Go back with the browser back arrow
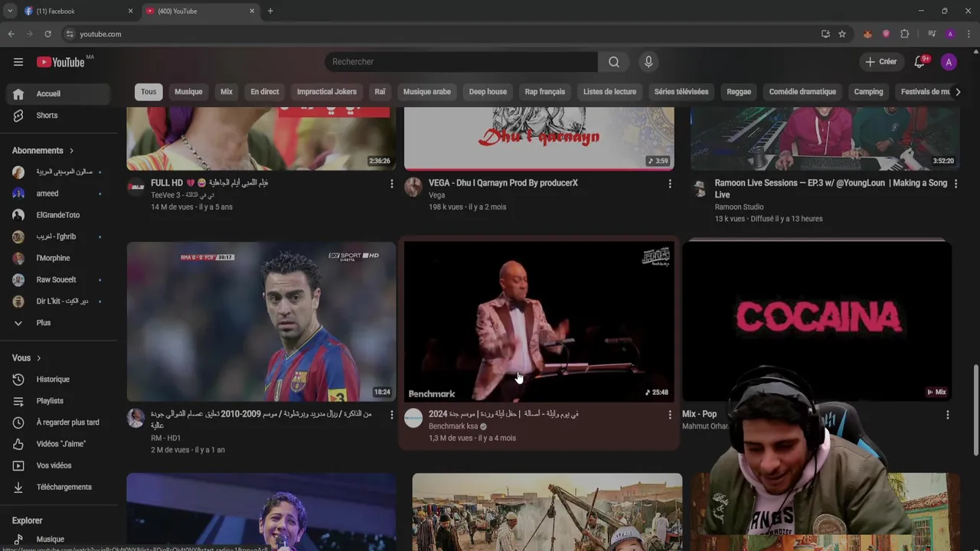 11,34
